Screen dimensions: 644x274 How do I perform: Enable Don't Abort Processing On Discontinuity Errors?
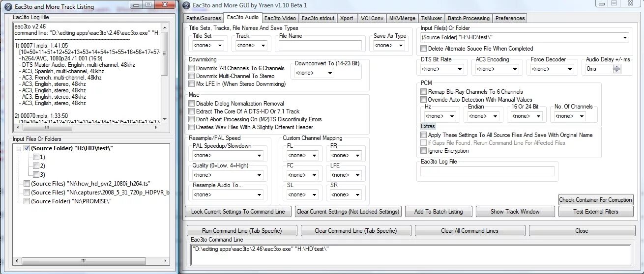click(192, 119)
